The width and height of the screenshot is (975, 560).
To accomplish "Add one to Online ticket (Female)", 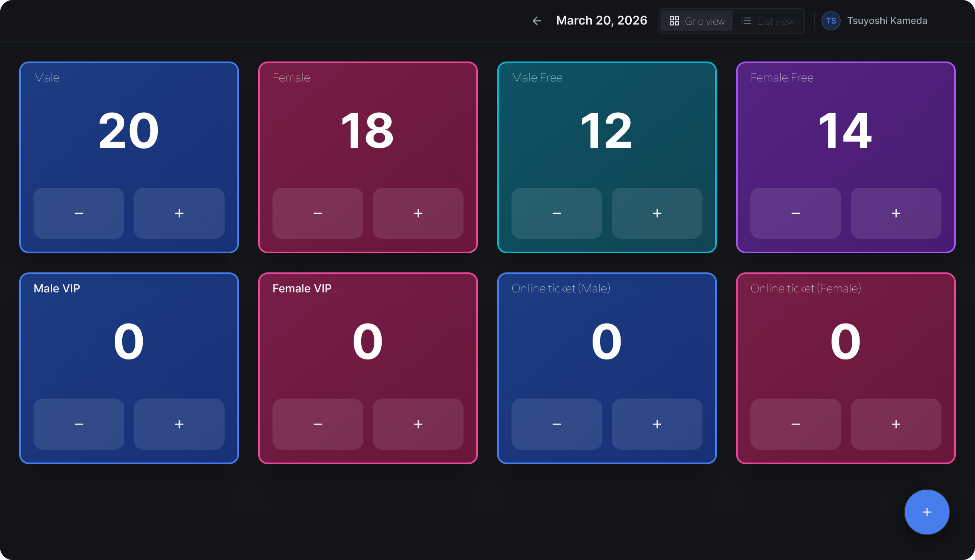I will tap(896, 424).
